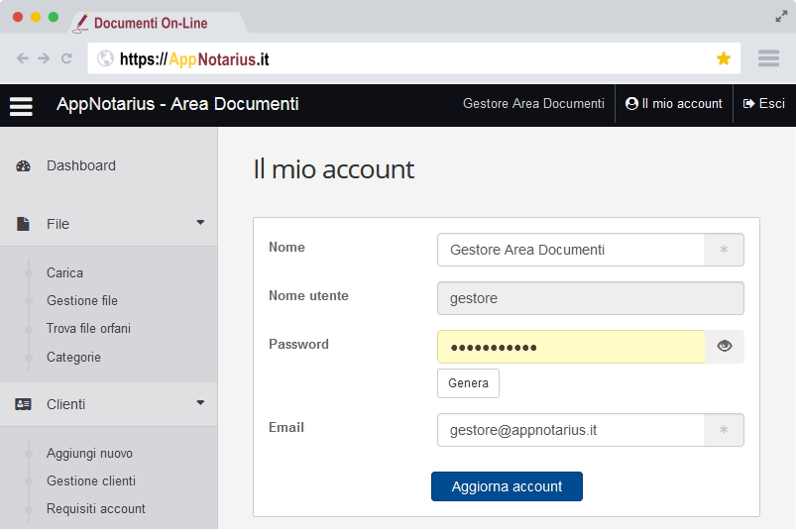Click the Clienti address card icon
796x532 pixels.
tap(23, 404)
